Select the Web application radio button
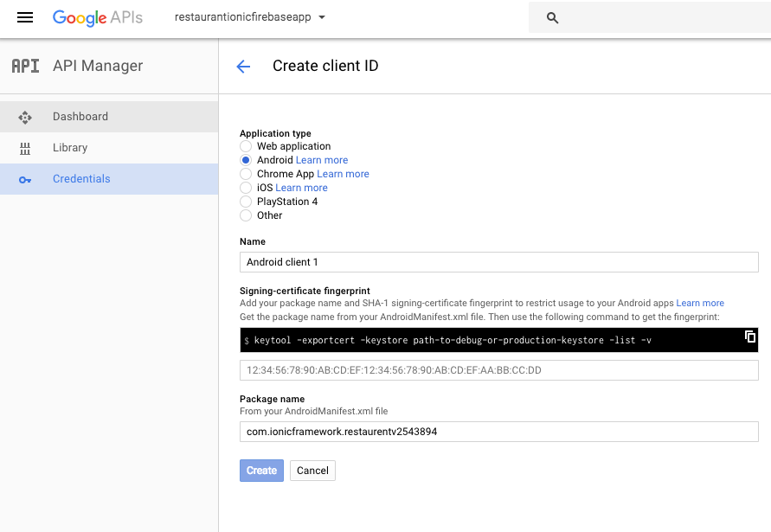The height and width of the screenshot is (532, 771). pos(246,146)
